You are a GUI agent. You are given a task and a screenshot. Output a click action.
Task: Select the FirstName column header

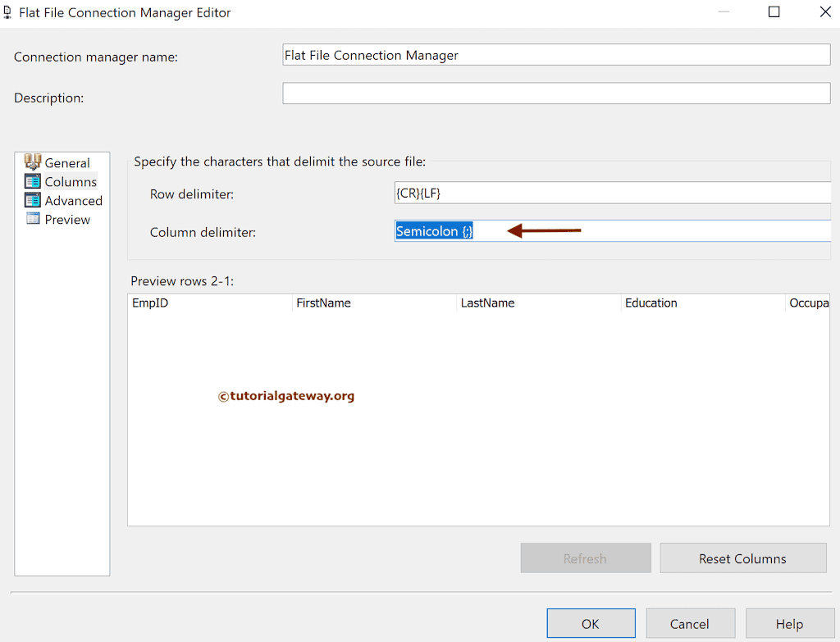point(323,303)
